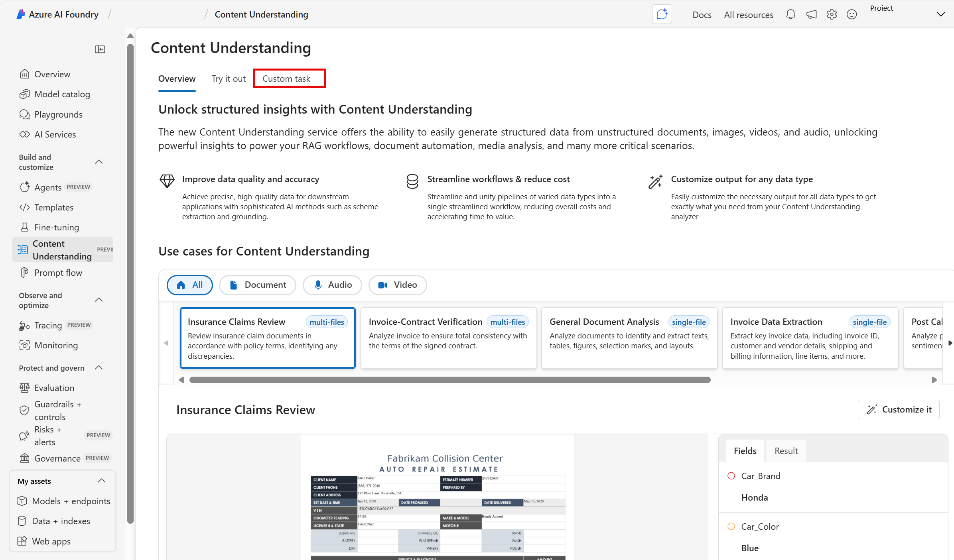
Task: Click horizontal scrollbar right arrow
Action: pyautogui.click(x=934, y=380)
